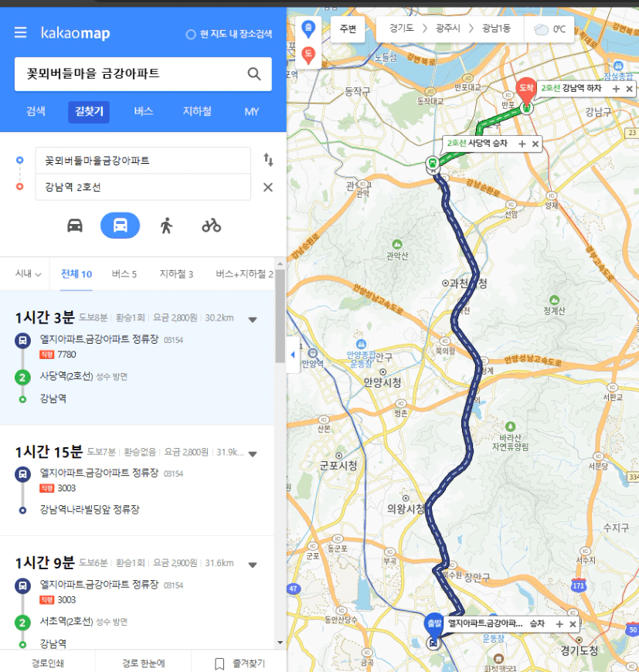Click the route list scrollbar thumb
639x672 pixels.
point(280,315)
